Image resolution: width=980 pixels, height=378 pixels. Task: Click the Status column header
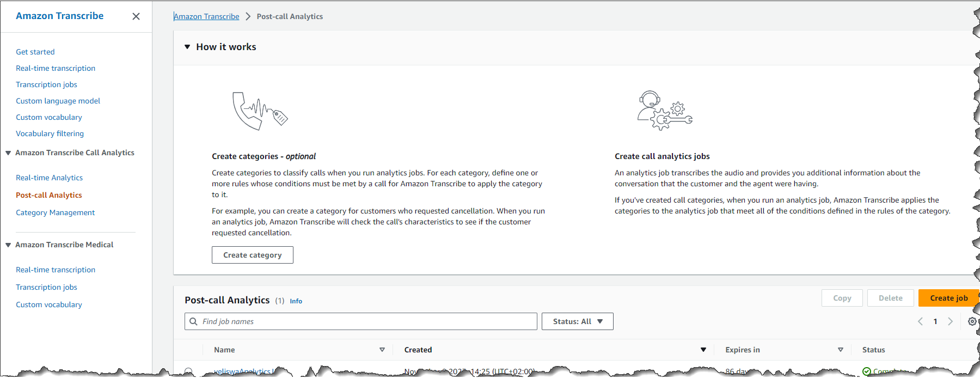coord(874,350)
